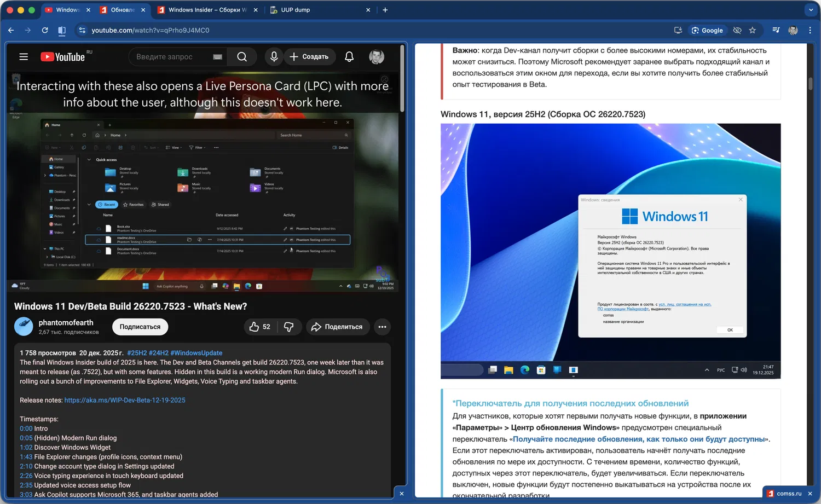Open the browser three-dot menu
Viewport: 821px width, 504px height.
point(810,30)
